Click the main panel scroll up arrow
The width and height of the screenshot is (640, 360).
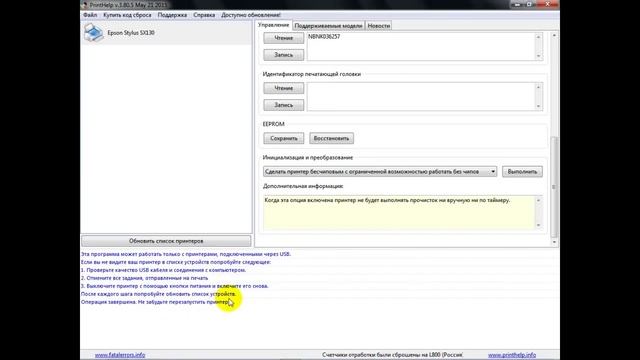[x=554, y=36]
